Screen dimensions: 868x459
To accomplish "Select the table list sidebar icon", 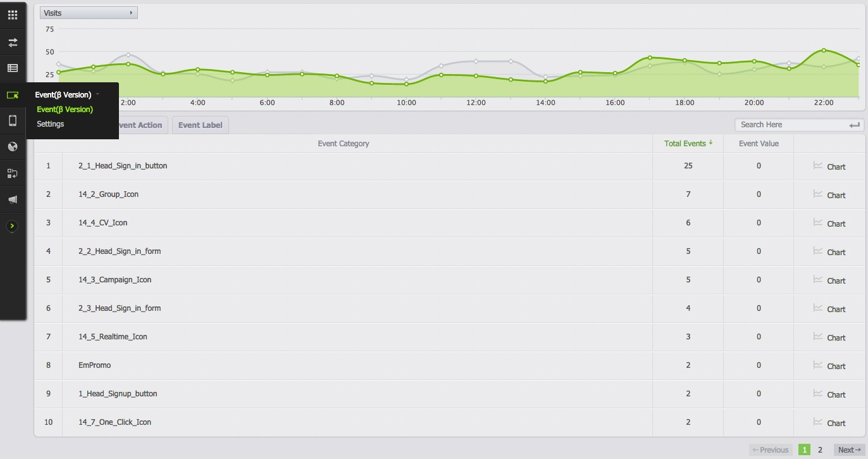I will 13,68.
